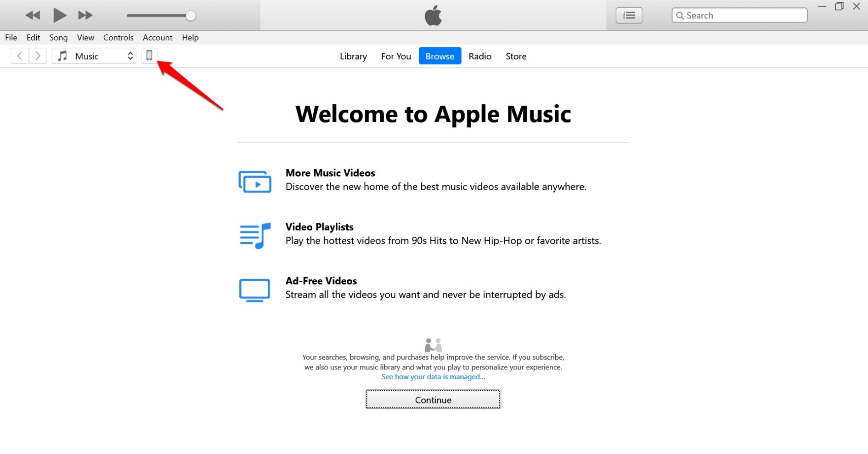Click into the Search field
The image size is (868, 454).
744,16
